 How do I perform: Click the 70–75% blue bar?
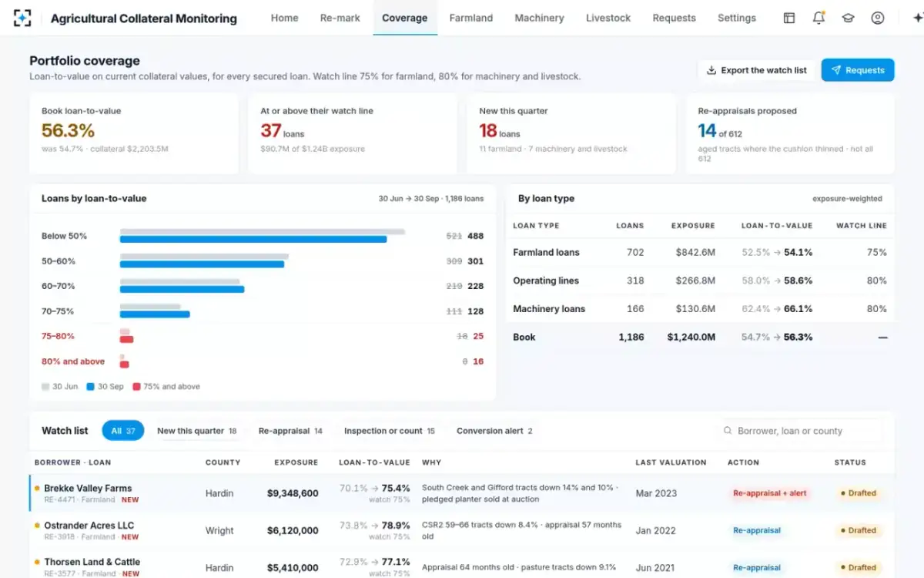[155, 314]
